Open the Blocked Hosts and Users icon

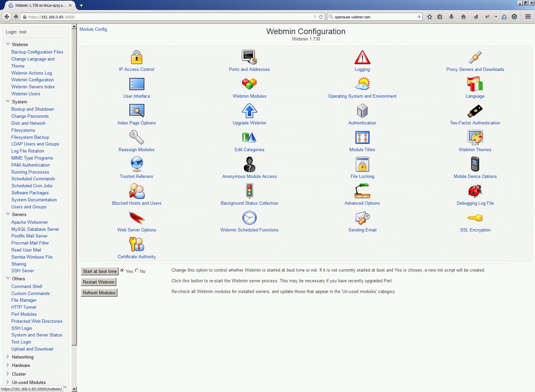pos(136,191)
